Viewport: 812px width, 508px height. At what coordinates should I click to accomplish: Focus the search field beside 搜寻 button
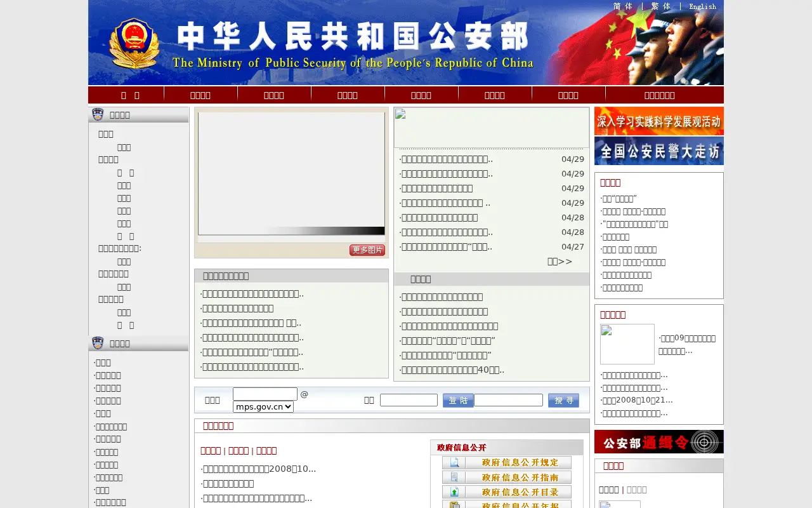(x=509, y=400)
